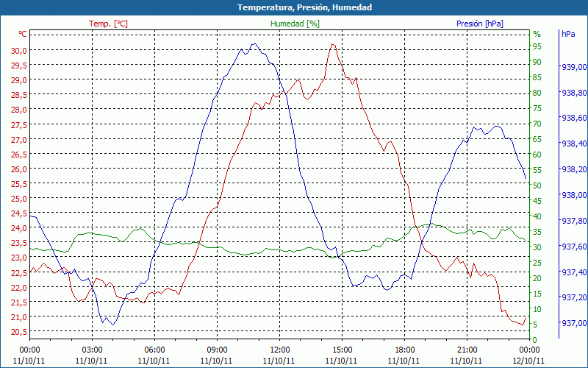Click the 50 humidity axis value
The width and height of the screenshot is (588, 368).
537,185
